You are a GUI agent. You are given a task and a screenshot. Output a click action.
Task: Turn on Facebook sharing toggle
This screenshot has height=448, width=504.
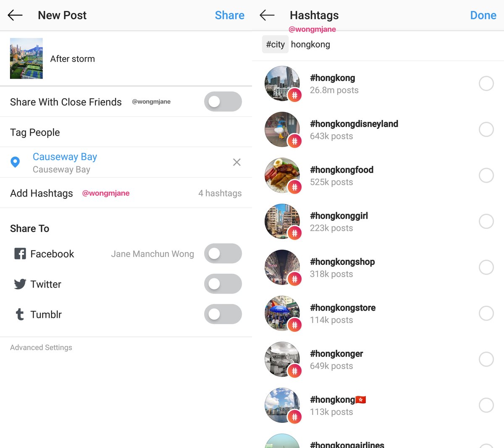223,254
